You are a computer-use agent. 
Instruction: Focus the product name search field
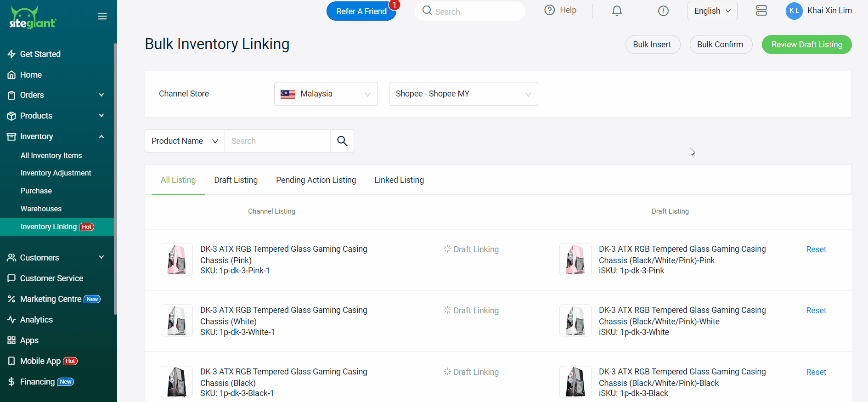(x=277, y=141)
